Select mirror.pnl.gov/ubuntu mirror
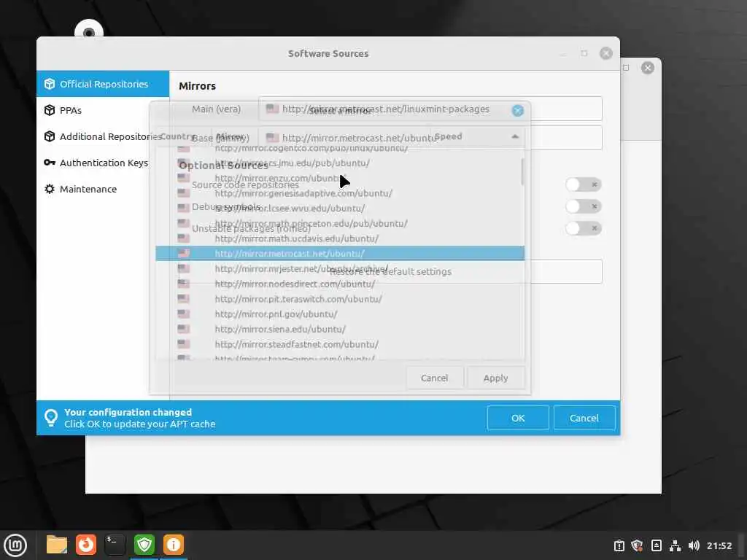 [340, 314]
